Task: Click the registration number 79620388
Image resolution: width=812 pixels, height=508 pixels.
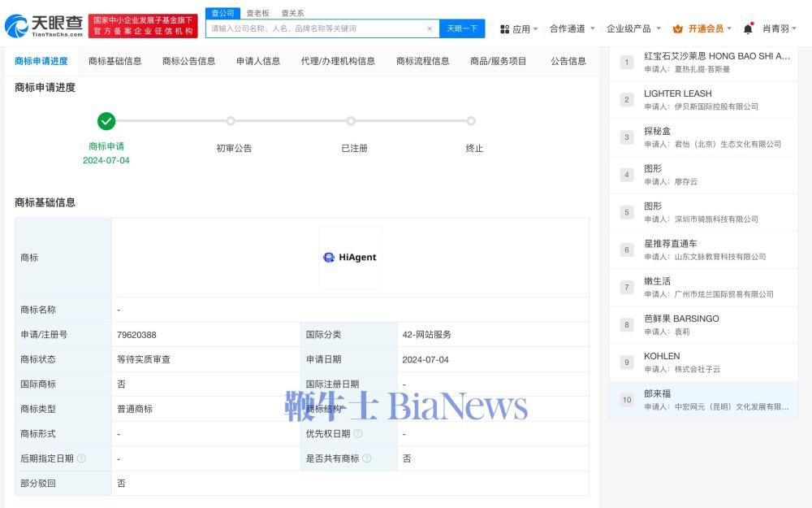Action: (x=136, y=335)
